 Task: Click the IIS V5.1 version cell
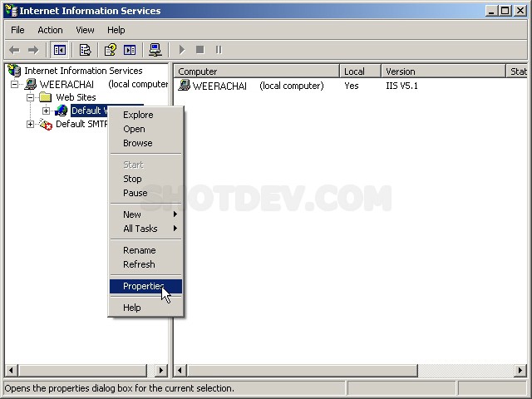point(401,86)
